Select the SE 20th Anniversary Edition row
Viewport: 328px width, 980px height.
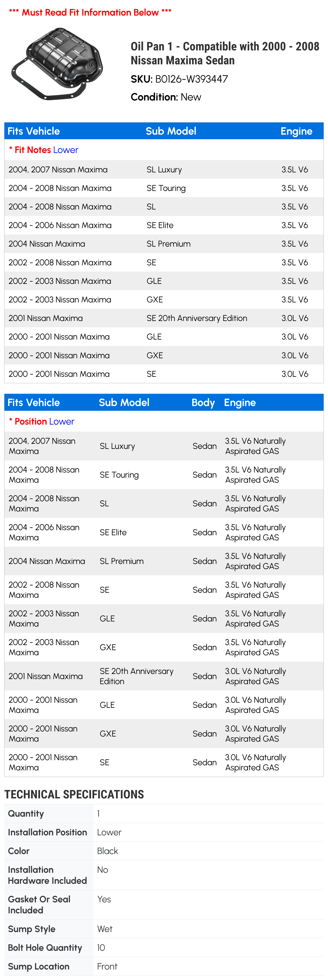(x=164, y=318)
